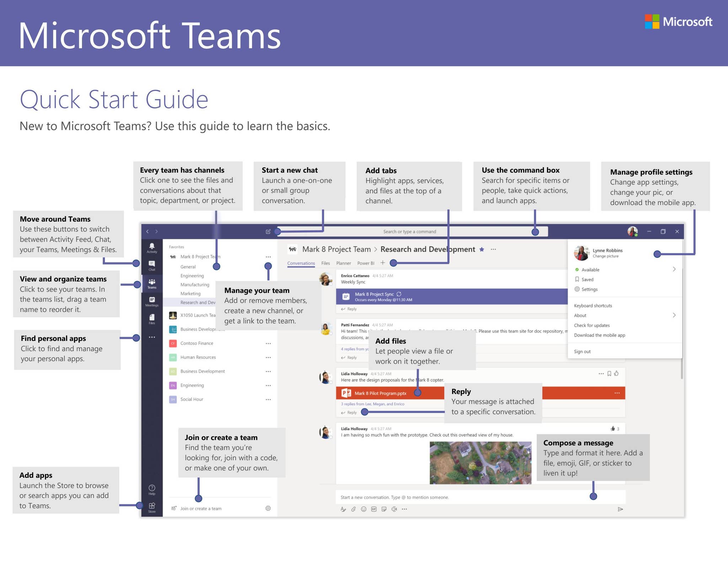Click Join or create a team
728x563 pixels.
tap(201, 509)
